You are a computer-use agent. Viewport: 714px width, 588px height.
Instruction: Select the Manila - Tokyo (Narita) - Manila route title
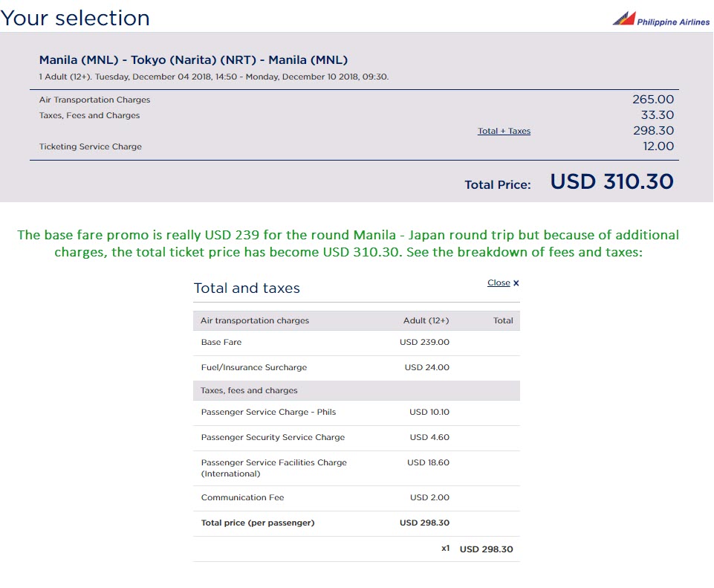193,60
